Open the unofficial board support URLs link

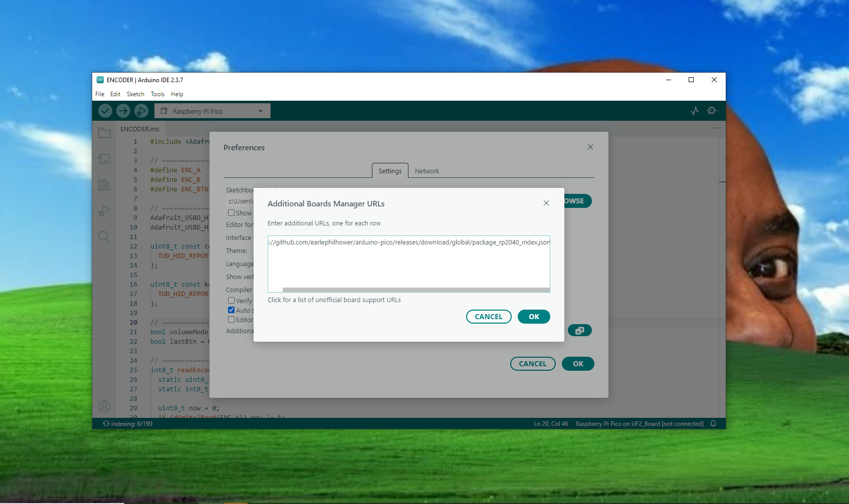point(334,300)
